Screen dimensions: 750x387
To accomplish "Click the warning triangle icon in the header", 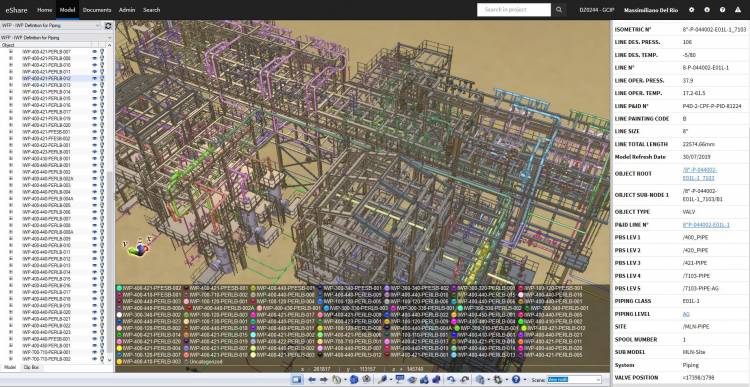I will click(738, 10).
